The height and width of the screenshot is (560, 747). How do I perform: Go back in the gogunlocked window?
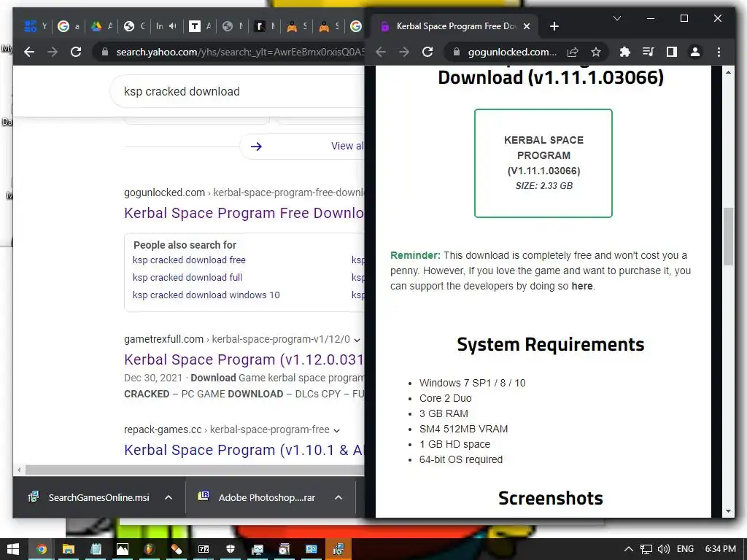point(381,52)
